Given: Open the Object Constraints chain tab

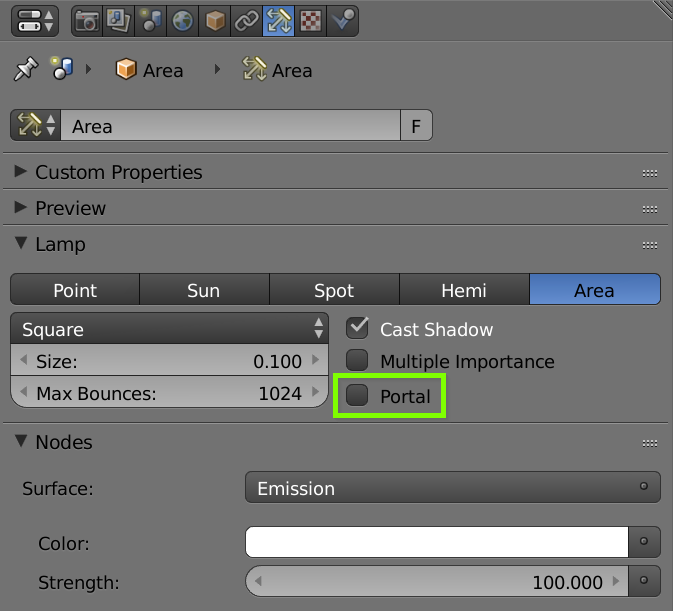Looking at the screenshot, I should pos(246,21).
